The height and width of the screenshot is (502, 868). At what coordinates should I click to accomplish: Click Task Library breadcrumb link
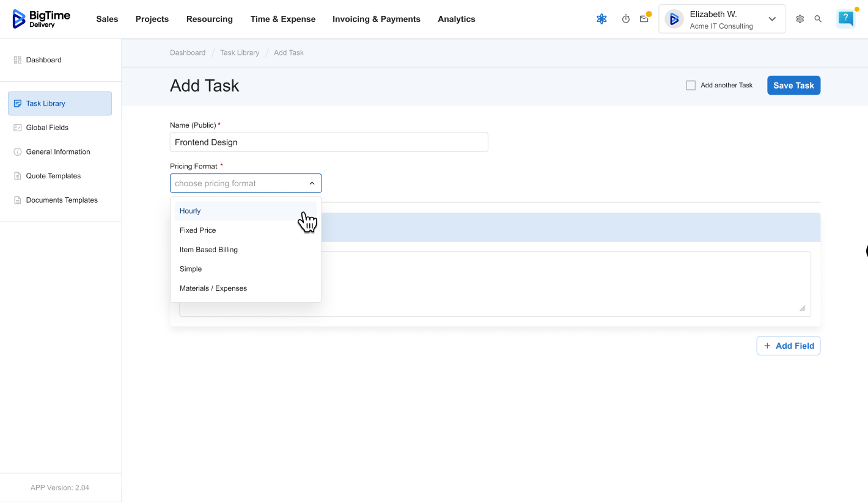coord(240,53)
